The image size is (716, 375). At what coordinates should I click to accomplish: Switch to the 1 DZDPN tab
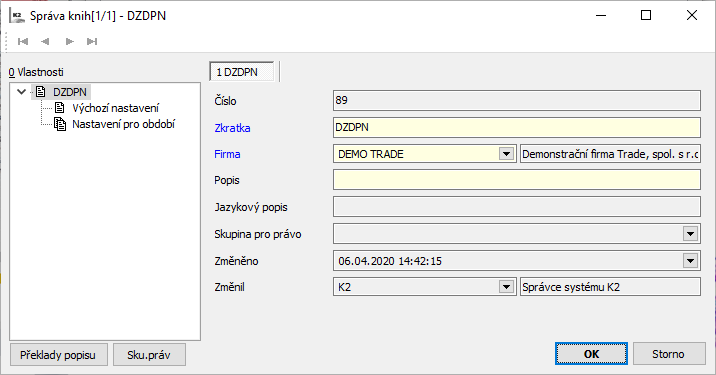tap(242, 72)
